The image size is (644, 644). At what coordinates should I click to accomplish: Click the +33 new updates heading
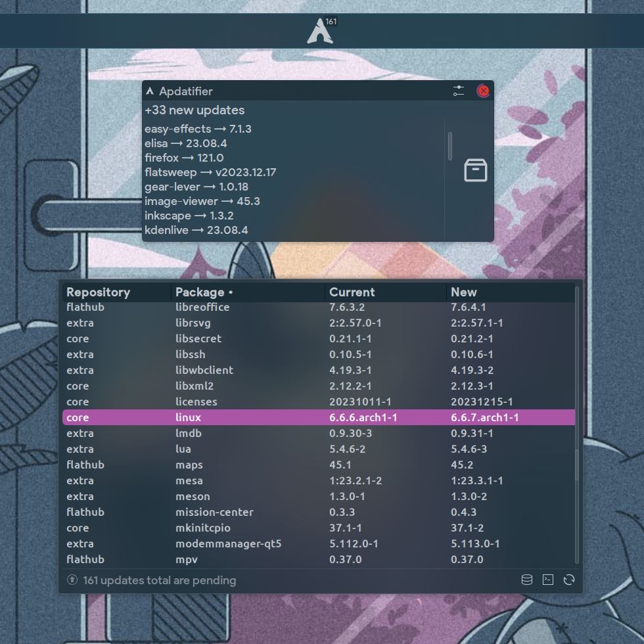(x=195, y=110)
